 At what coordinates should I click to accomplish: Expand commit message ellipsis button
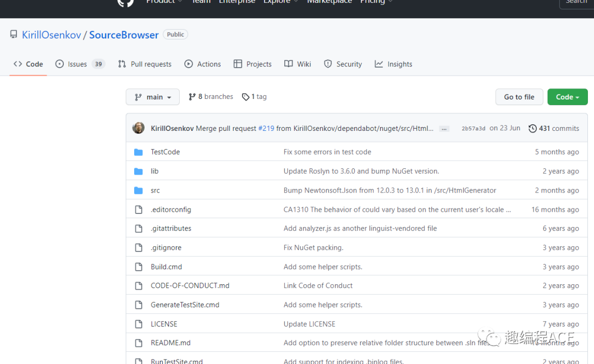[444, 129]
